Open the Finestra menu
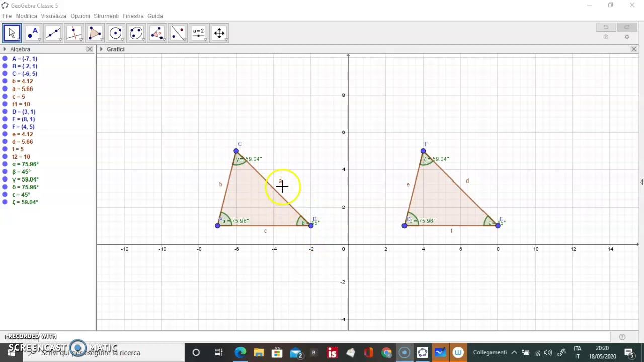This screenshot has height=362, width=644. click(133, 16)
